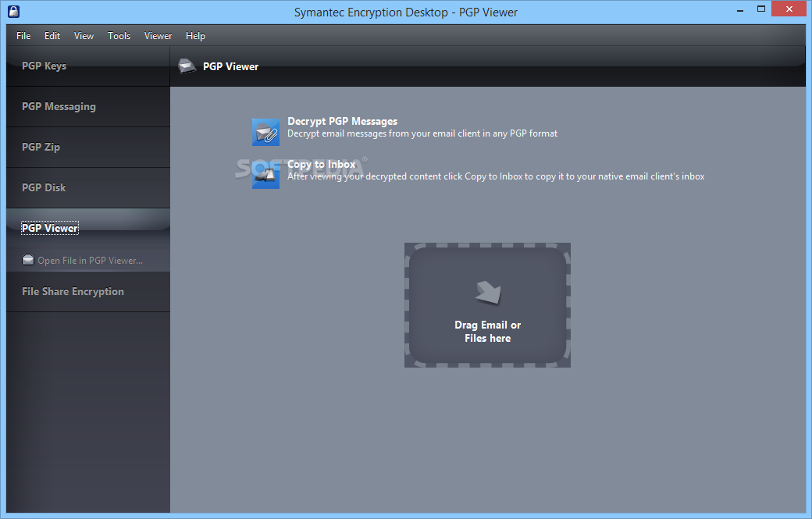Maximize the Symantec Encryption Desktop window

click(x=760, y=9)
